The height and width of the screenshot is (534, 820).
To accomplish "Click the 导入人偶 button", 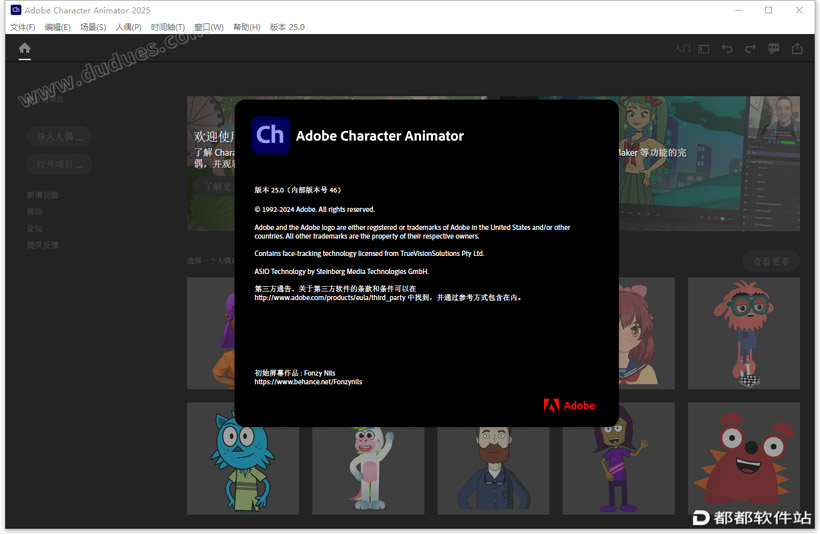I will tap(59, 137).
